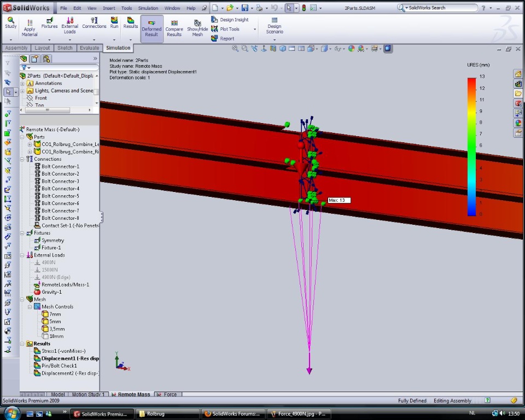Select Stress1 (-vonMises-) result
Viewport: 525px width, 420px height.
(x=63, y=351)
